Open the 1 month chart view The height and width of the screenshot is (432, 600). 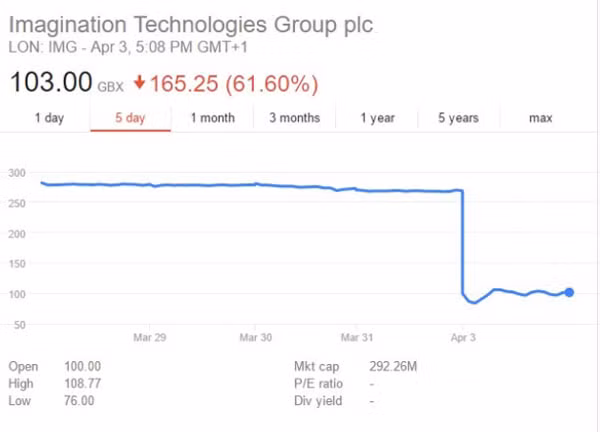point(212,118)
